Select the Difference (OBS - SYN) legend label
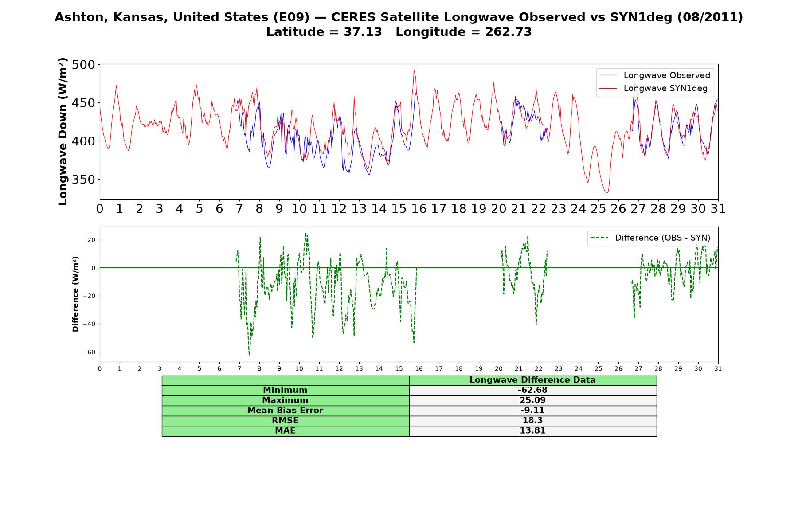The width and height of the screenshot is (798, 532). tap(662, 238)
